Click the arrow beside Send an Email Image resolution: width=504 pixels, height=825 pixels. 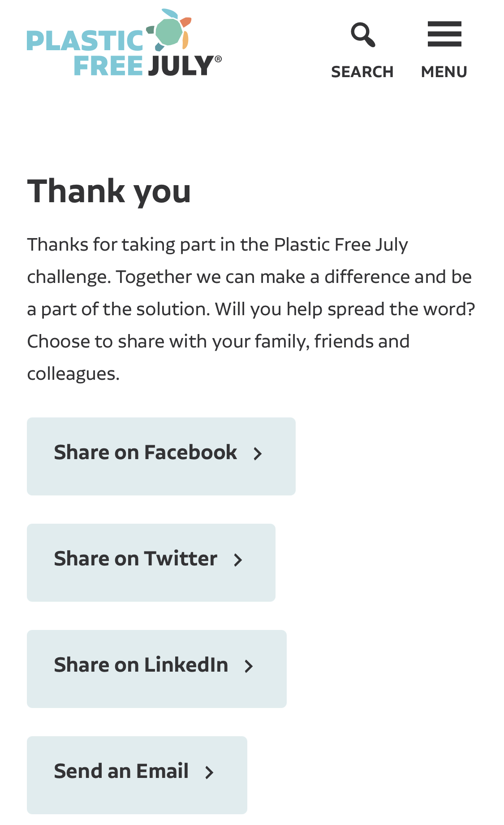209,773
